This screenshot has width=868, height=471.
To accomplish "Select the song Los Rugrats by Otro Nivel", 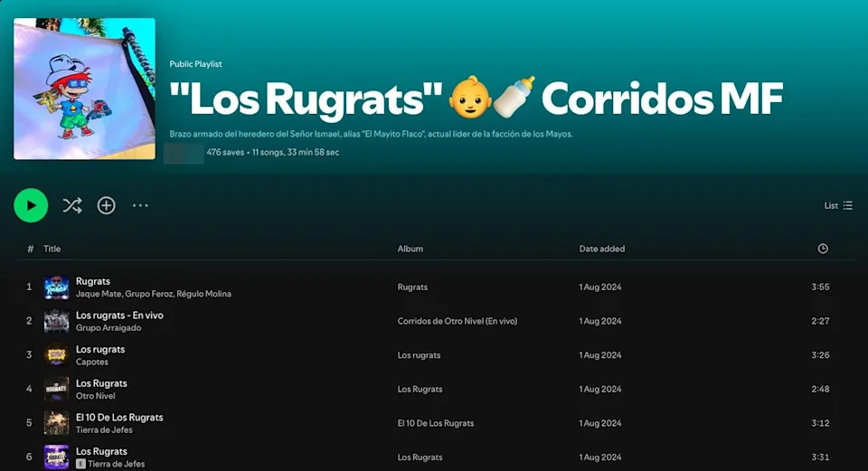I will coord(101,383).
